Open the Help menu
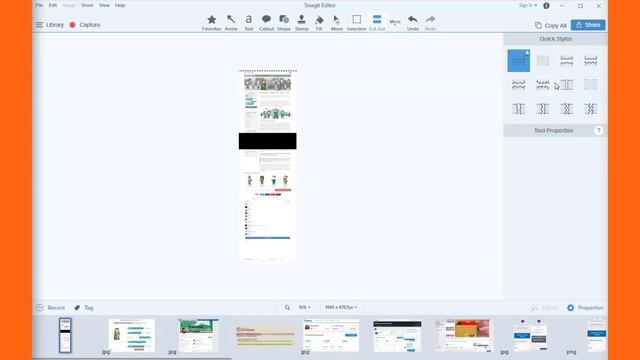Viewport: 640px width, 360px height. click(120, 5)
